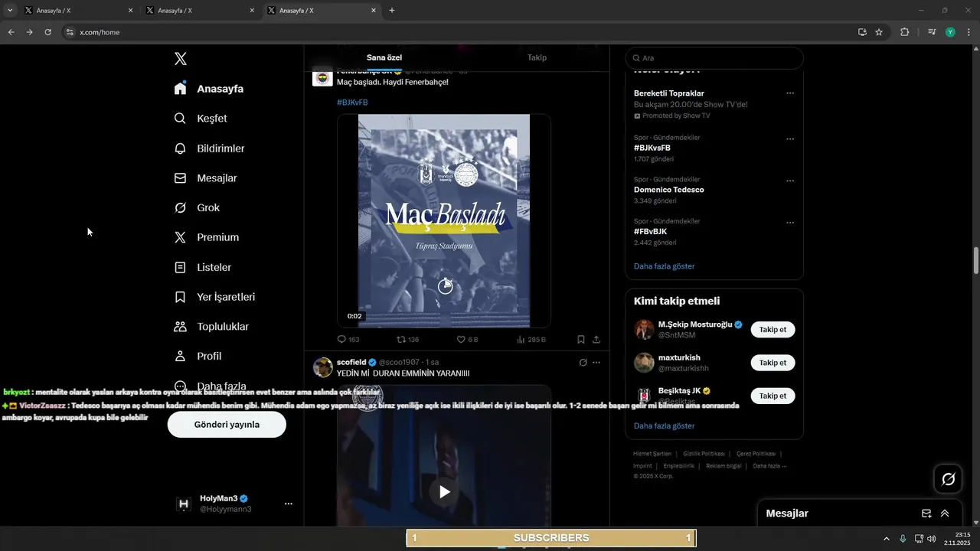The width and height of the screenshot is (980, 551).
Task: Open more options for #FBvBJK trend
Action: (x=790, y=223)
